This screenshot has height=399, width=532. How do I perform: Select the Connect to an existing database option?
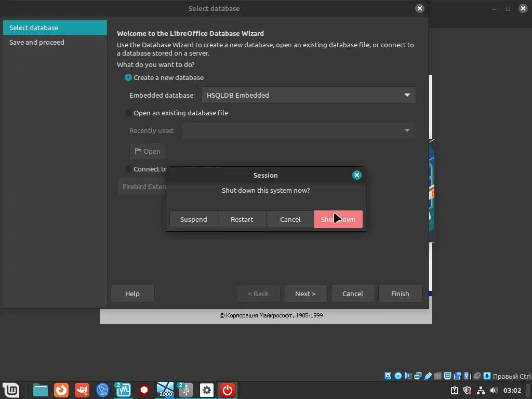point(145,169)
